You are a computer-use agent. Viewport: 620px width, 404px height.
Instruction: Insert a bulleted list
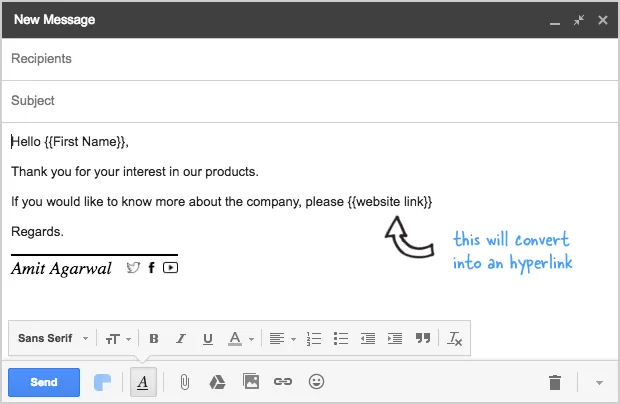pos(340,339)
